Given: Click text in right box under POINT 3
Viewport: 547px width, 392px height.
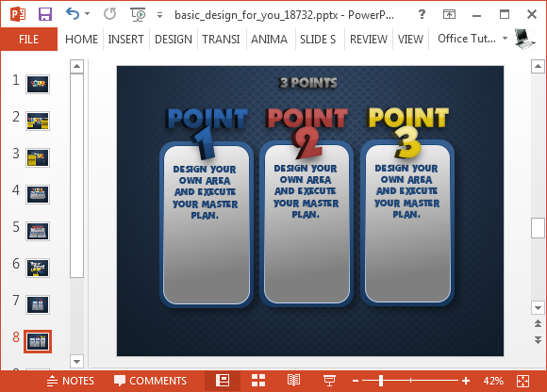Looking at the screenshot, I should point(406,191).
